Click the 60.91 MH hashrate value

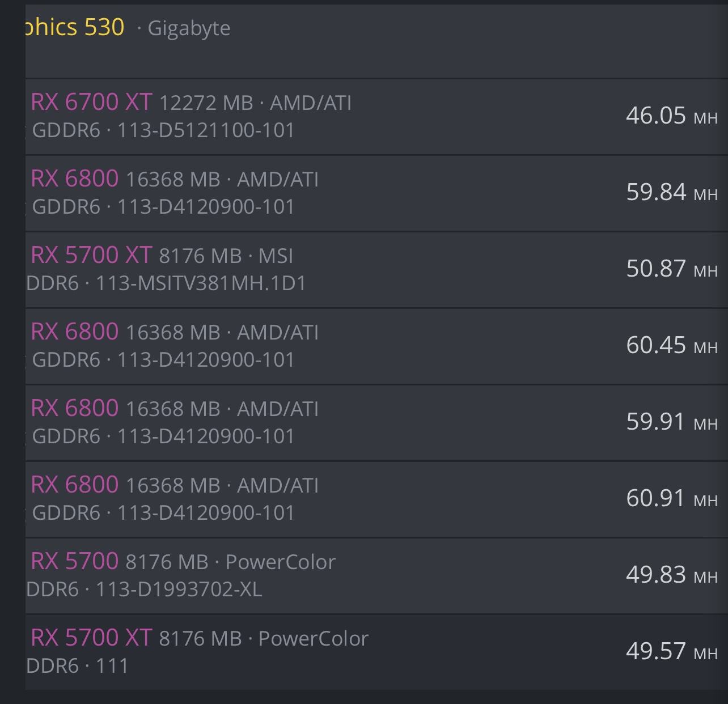[x=672, y=498]
